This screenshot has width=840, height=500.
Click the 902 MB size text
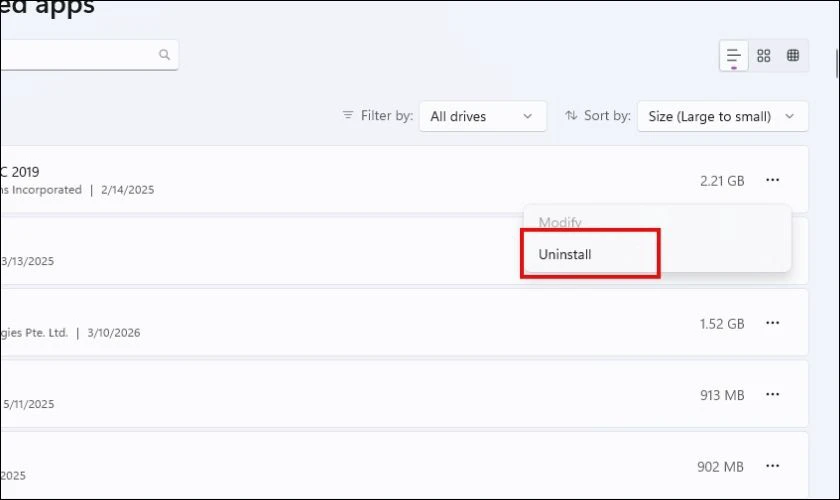pos(721,467)
